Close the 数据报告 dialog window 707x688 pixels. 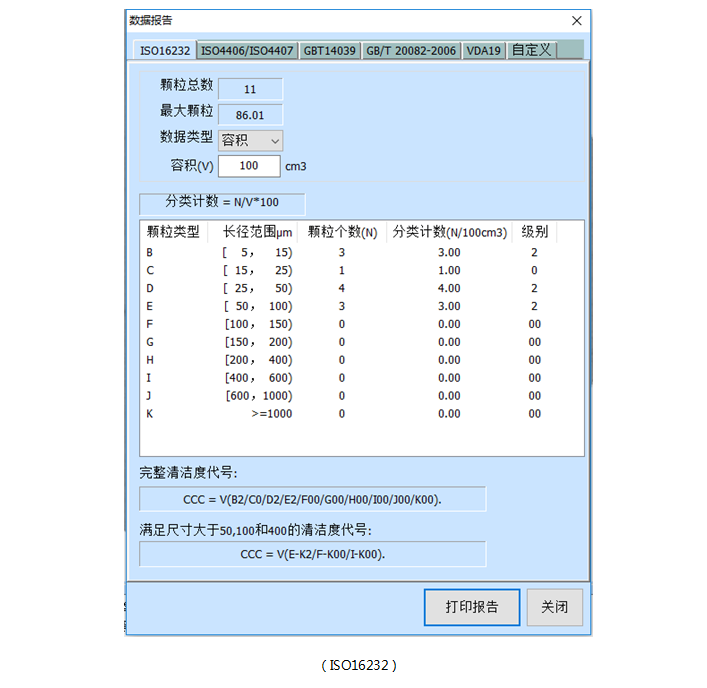tap(576, 20)
